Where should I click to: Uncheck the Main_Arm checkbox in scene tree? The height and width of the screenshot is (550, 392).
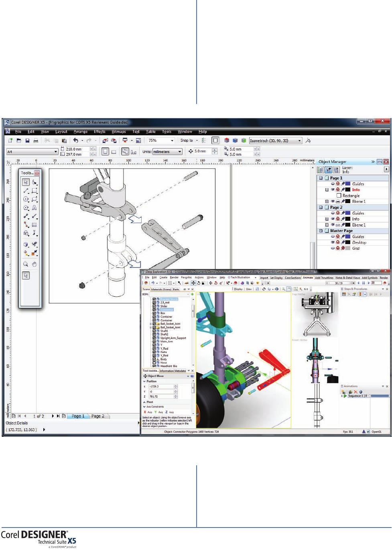point(154,342)
